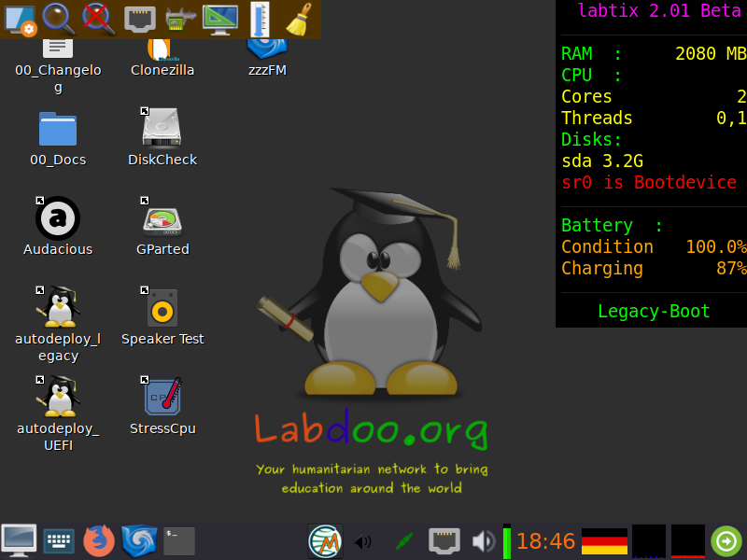Open the network tray icon in taskbar
747x560 pixels.
[444, 541]
